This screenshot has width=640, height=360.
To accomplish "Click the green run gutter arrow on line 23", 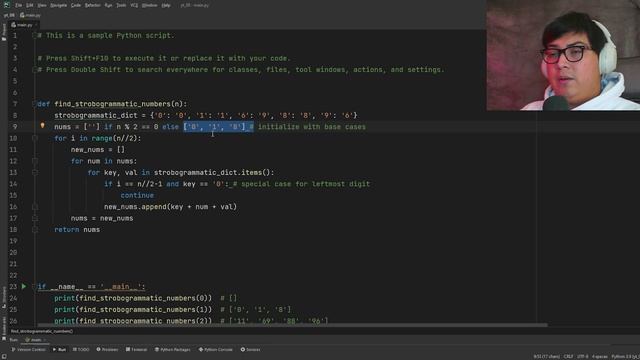I will (x=24, y=287).
